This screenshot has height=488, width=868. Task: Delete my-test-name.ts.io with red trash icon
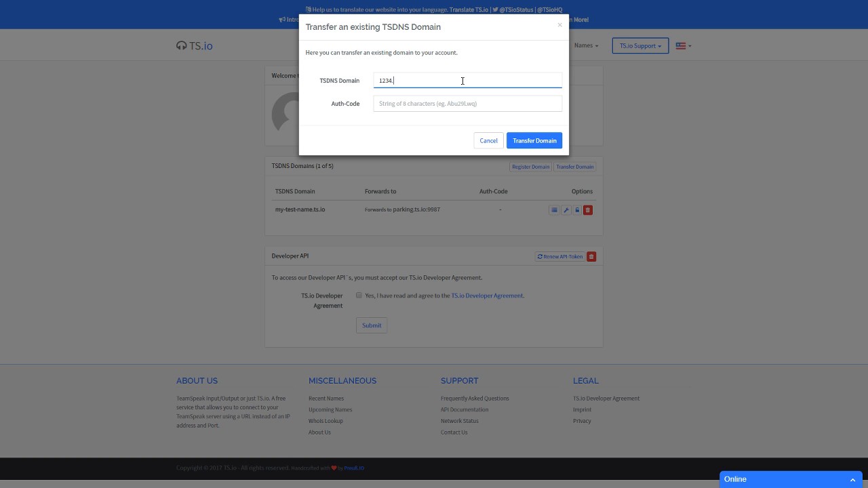tap(588, 210)
